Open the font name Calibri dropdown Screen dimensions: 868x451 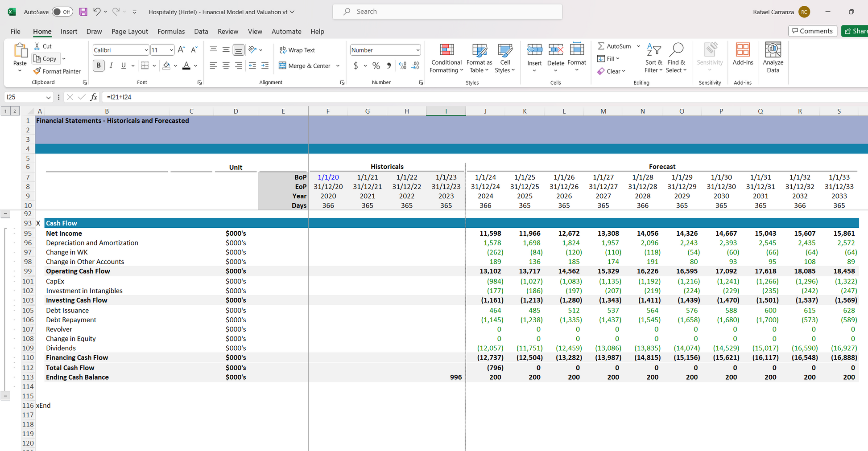(x=146, y=50)
